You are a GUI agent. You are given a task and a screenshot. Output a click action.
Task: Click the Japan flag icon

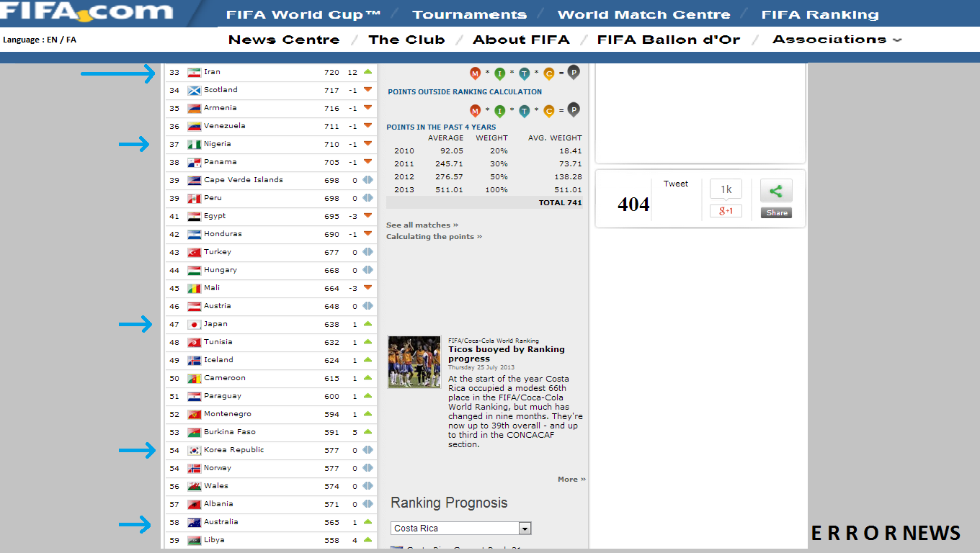pos(194,325)
